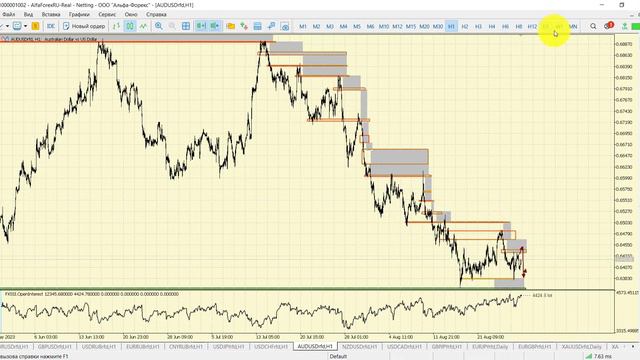
Task: Set the timeframe to M30
Action: (438, 27)
